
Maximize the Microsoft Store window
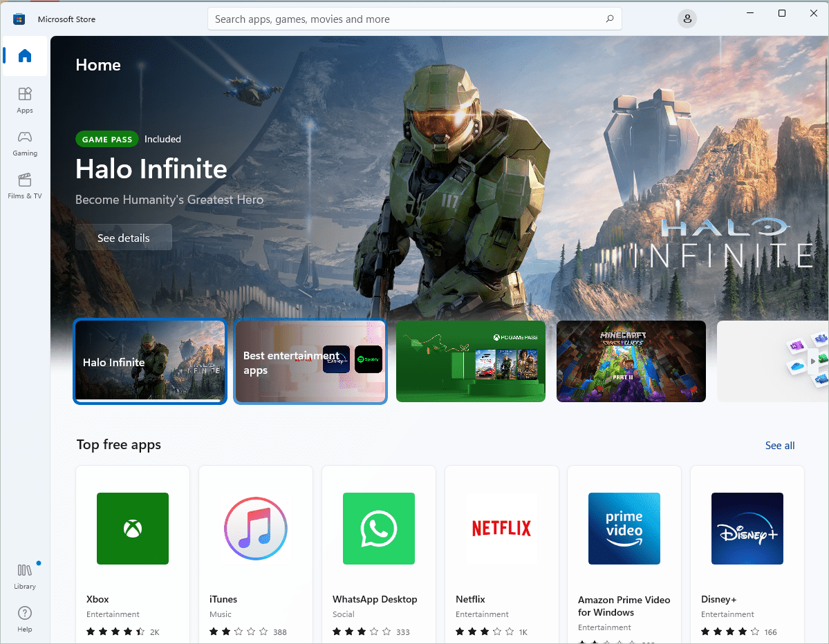tap(782, 13)
